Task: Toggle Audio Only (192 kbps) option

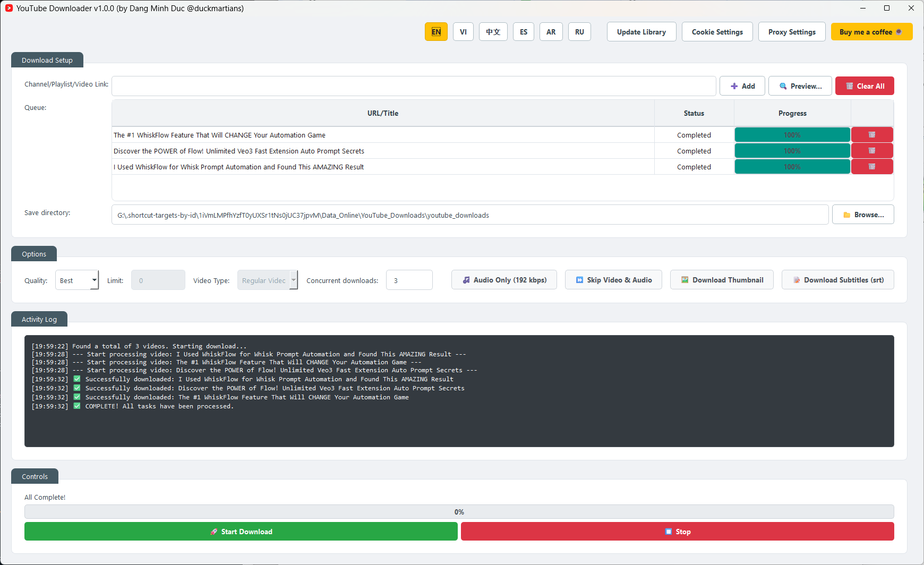Action: 504,280
